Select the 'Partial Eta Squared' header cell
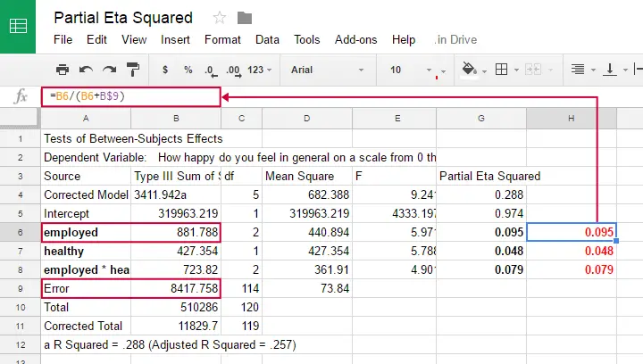 (481, 176)
